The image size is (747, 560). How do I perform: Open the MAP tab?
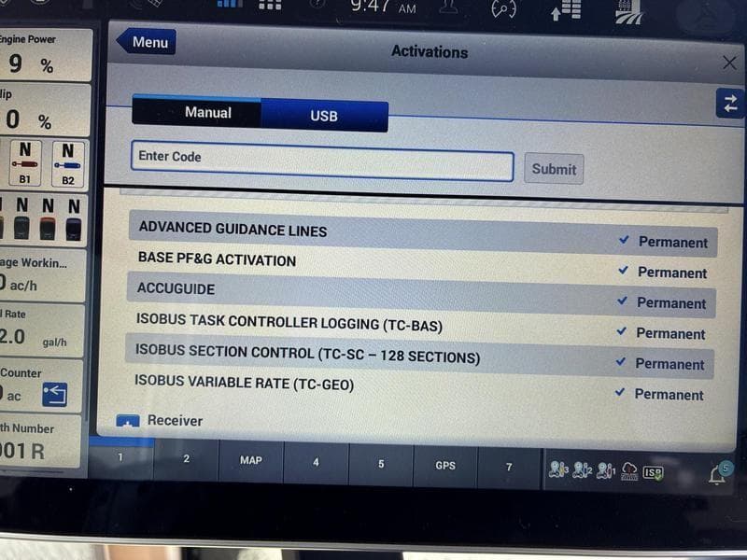click(251, 461)
